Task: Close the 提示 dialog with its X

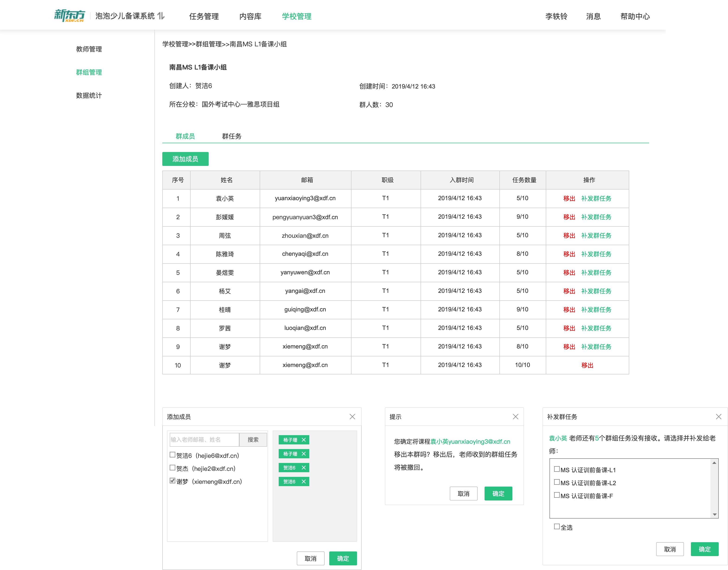Action: 516,416
